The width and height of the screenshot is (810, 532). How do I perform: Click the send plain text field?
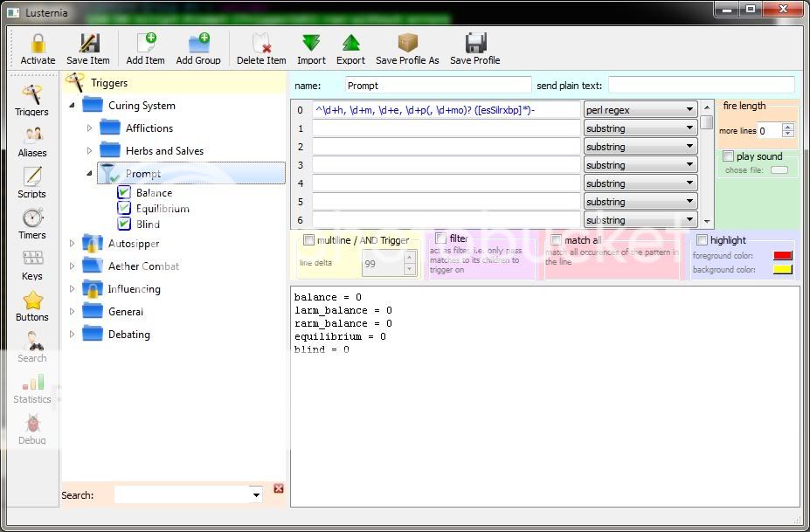click(x=701, y=86)
